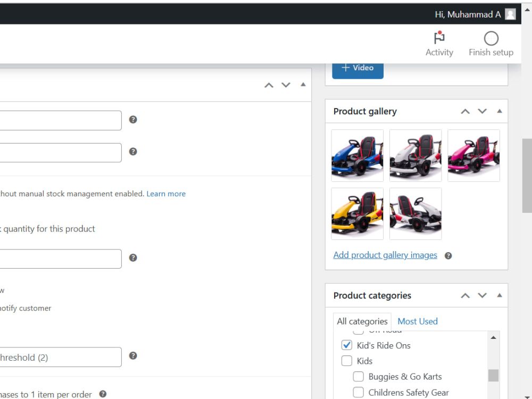Uncheck the Kid's Ride Ons category
The height and width of the screenshot is (399, 532).
[346, 345]
